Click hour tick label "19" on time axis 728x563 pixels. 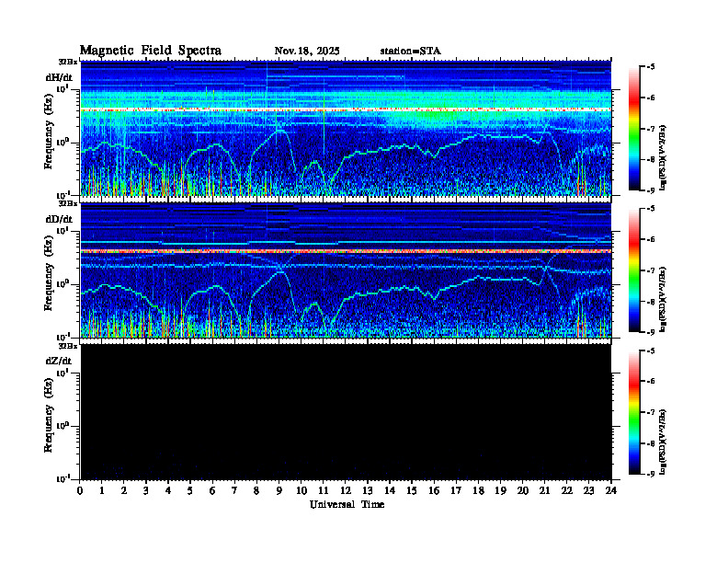pyautogui.click(x=500, y=491)
